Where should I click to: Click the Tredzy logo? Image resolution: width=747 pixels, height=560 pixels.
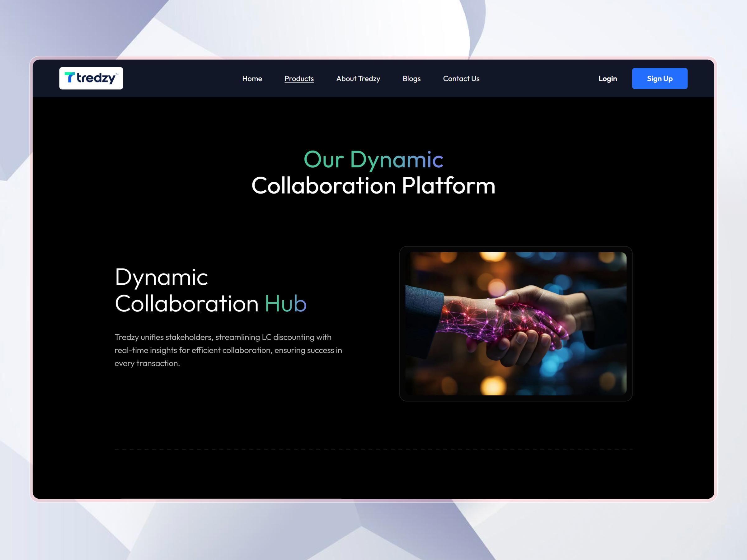pyautogui.click(x=91, y=78)
